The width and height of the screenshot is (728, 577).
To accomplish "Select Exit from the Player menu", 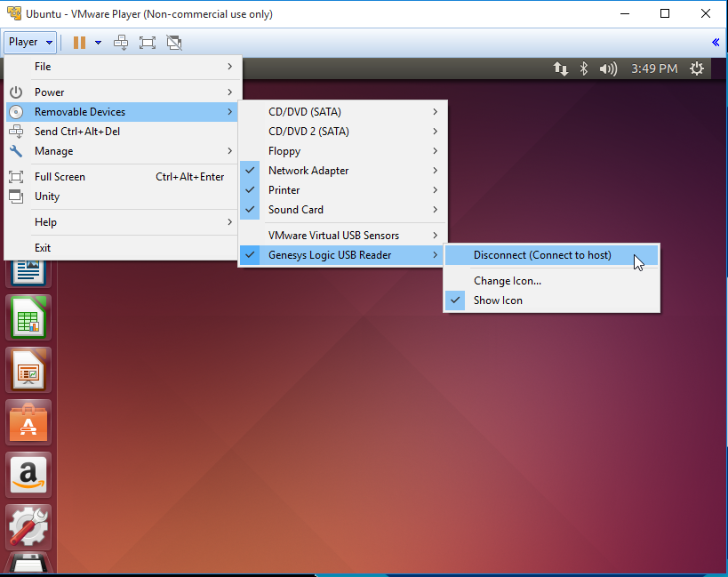I will (x=43, y=248).
